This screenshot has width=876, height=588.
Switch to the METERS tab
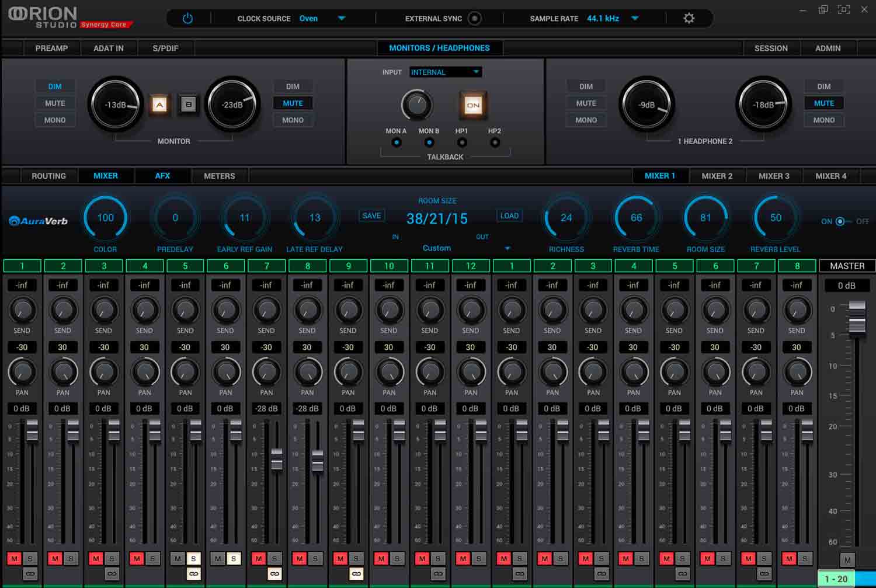(x=219, y=176)
